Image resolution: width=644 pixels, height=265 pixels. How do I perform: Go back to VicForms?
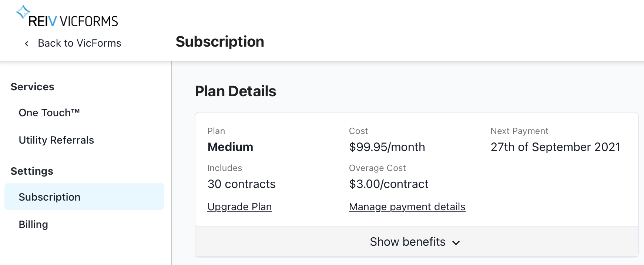coord(79,43)
